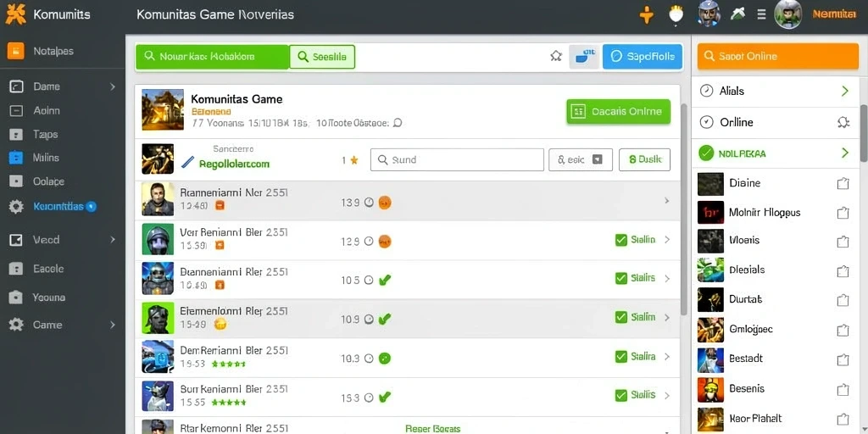
Task: Click the orange plus icon in header
Action: [646, 15]
